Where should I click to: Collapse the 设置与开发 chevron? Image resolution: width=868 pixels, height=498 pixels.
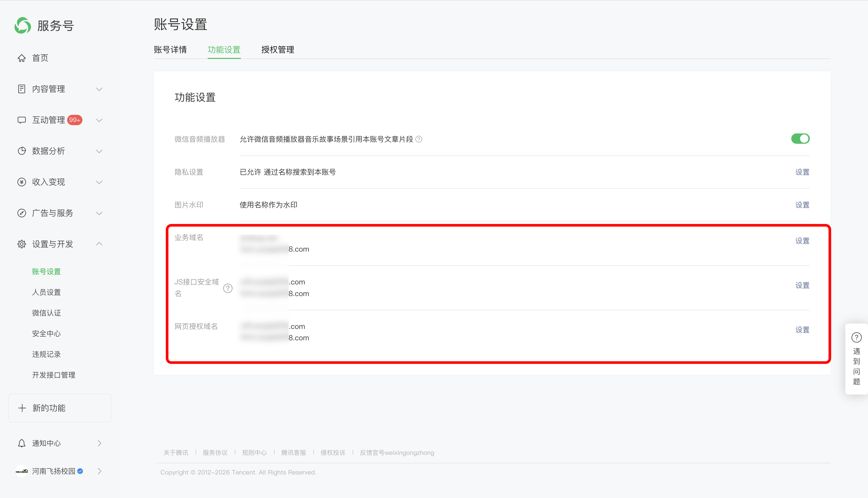(99, 244)
